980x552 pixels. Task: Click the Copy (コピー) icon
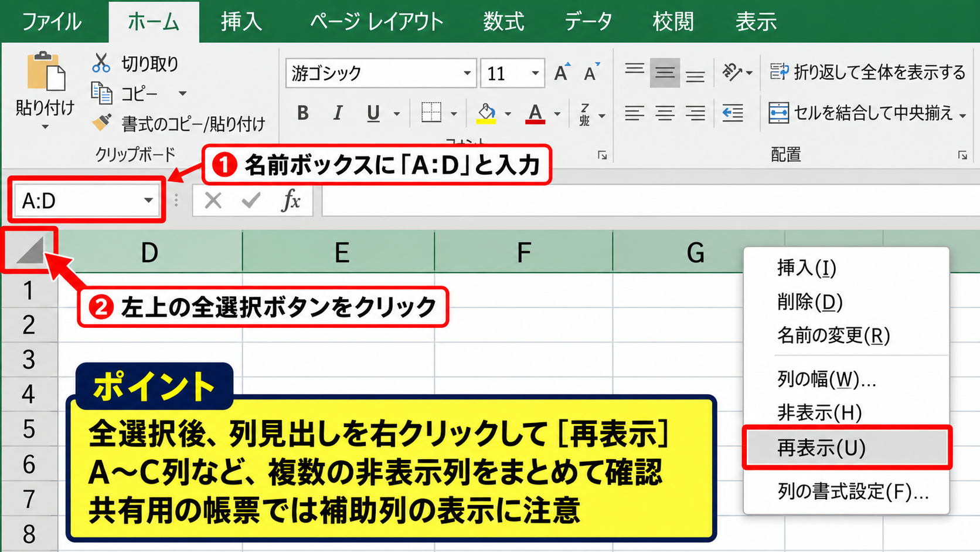tap(101, 93)
